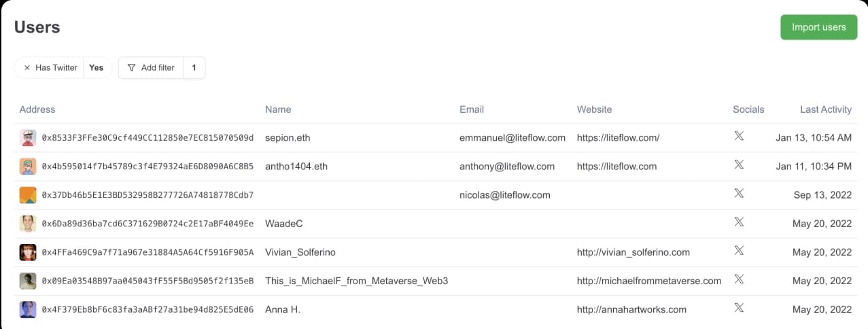Open WaadeC's X social icon
Screen dimensions: 868x329
(739, 222)
